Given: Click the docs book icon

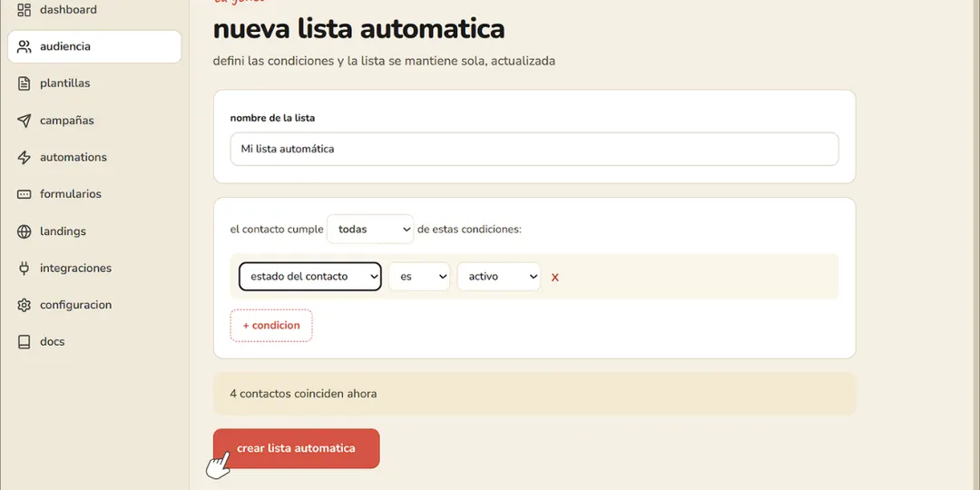Looking at the screenshot, I should (x=24, y=342).
